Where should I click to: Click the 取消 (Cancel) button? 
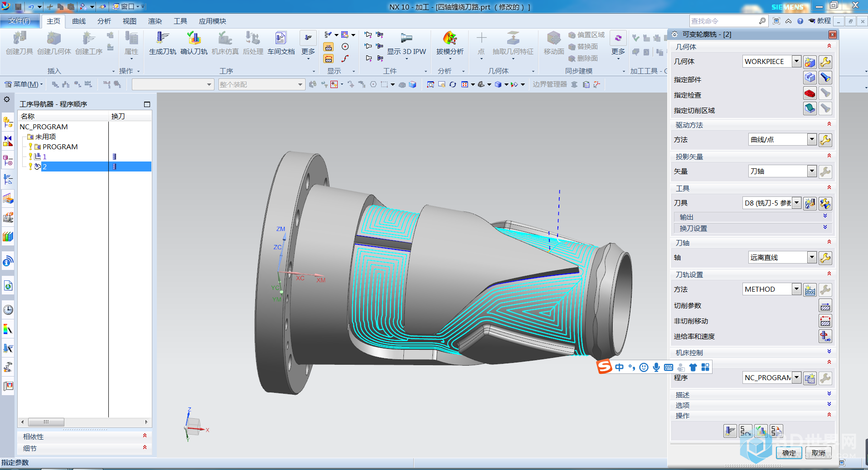point(819,453)
